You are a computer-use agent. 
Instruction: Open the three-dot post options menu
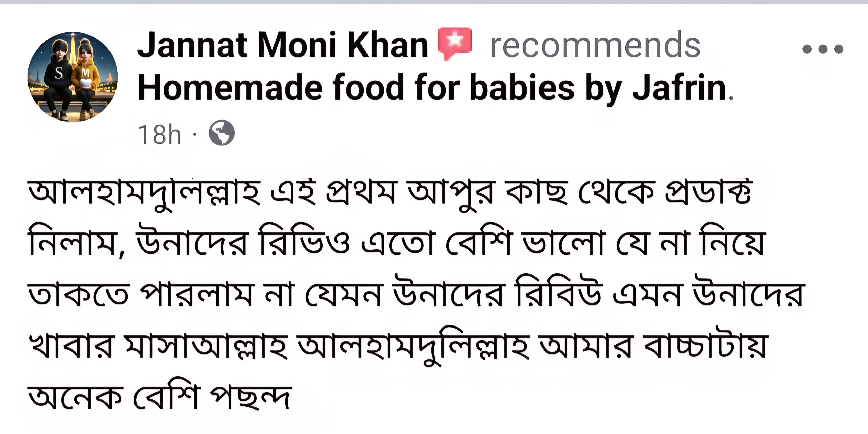coord(823,49)
